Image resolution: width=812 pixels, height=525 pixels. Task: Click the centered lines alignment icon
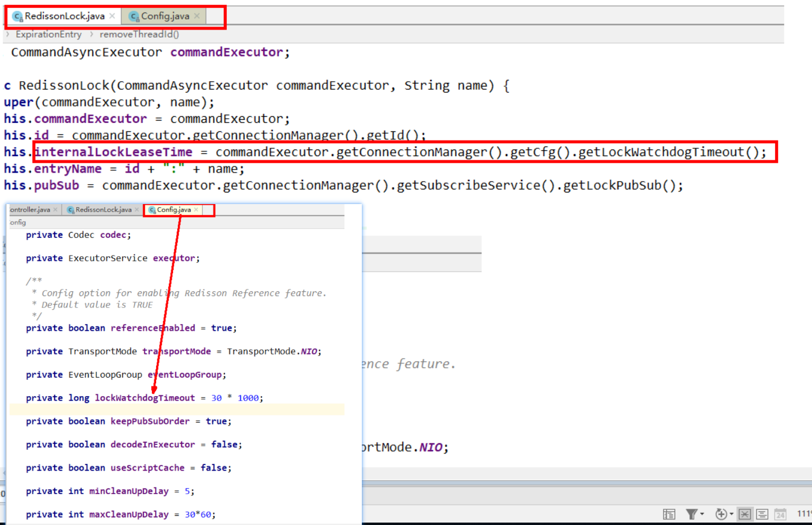[x=762, y=513]
